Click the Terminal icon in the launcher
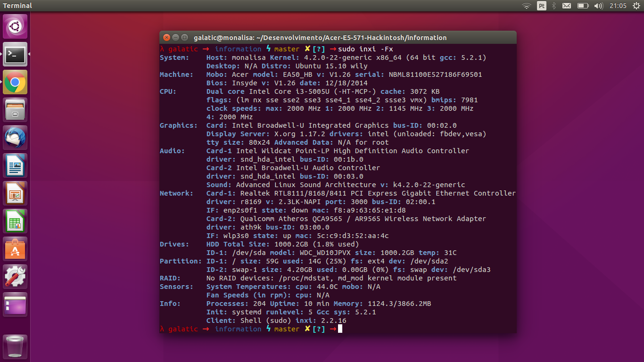The image size is (644, 362). [15, 54]
